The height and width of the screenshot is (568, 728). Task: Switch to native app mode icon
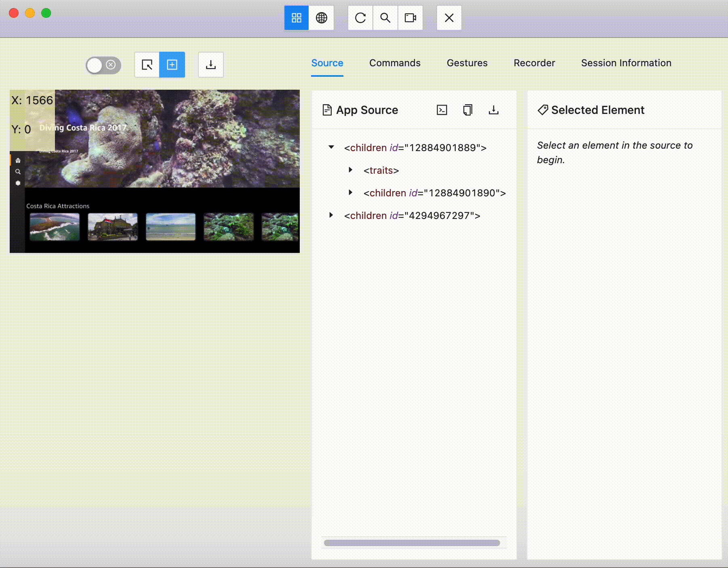click(296, 18)
